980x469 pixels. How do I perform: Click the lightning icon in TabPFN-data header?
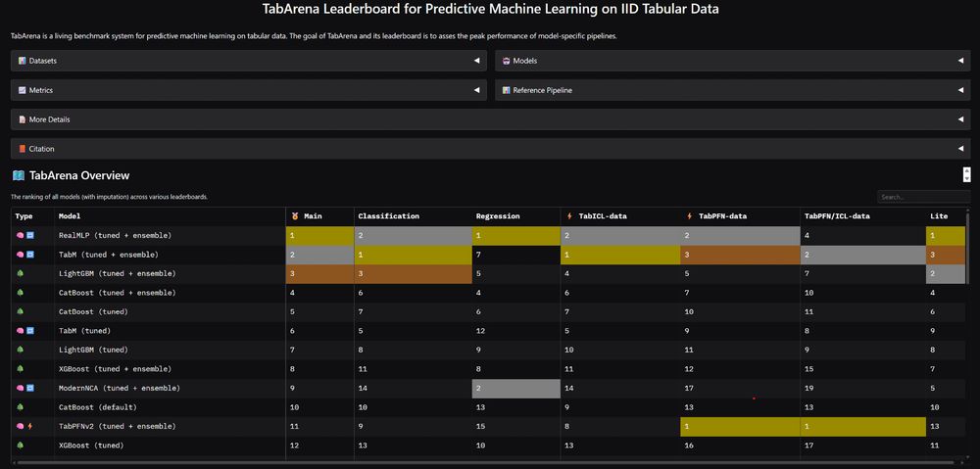coord(689,216)
